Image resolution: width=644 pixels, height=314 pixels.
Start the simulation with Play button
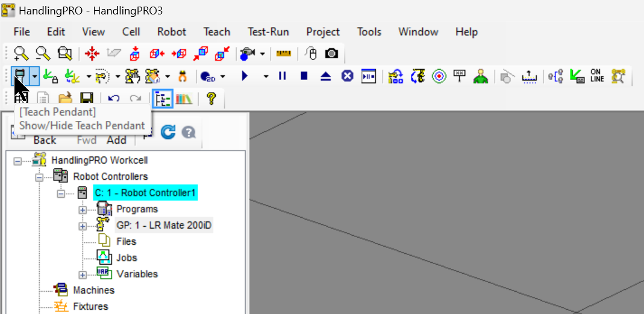tap(245, 76)
